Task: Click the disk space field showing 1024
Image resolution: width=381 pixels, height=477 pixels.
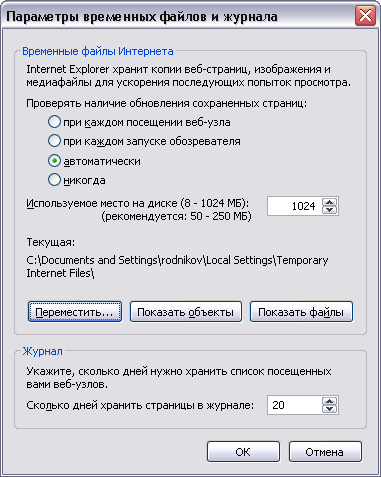Action: point(294,206)
